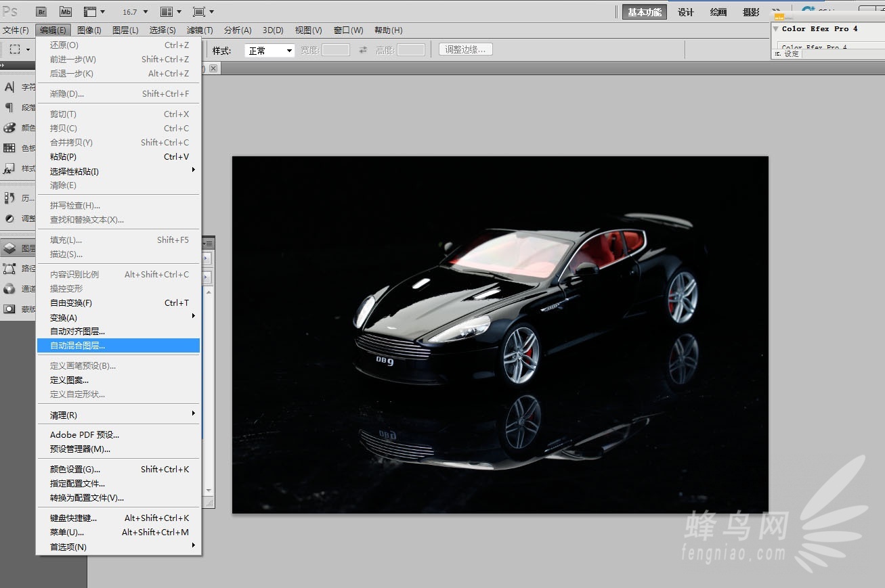The height and width of the screenshot is (588, 885).
Task: Open 颜色设置(G) menu item
Action: point(118,469)
